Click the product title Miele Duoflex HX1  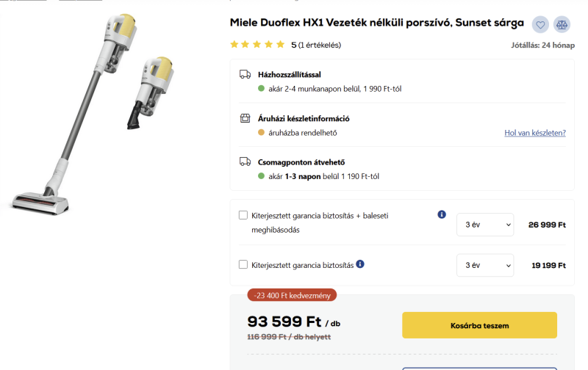[376, 23]
